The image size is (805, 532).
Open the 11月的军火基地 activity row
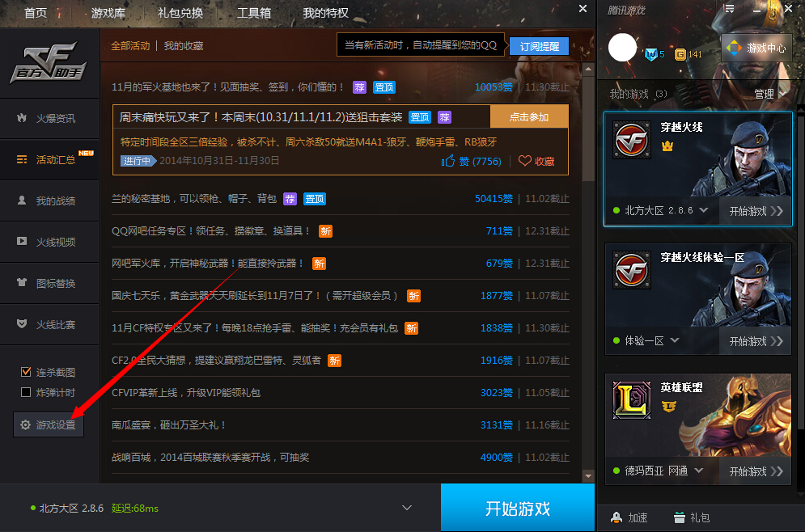(341, 87)
